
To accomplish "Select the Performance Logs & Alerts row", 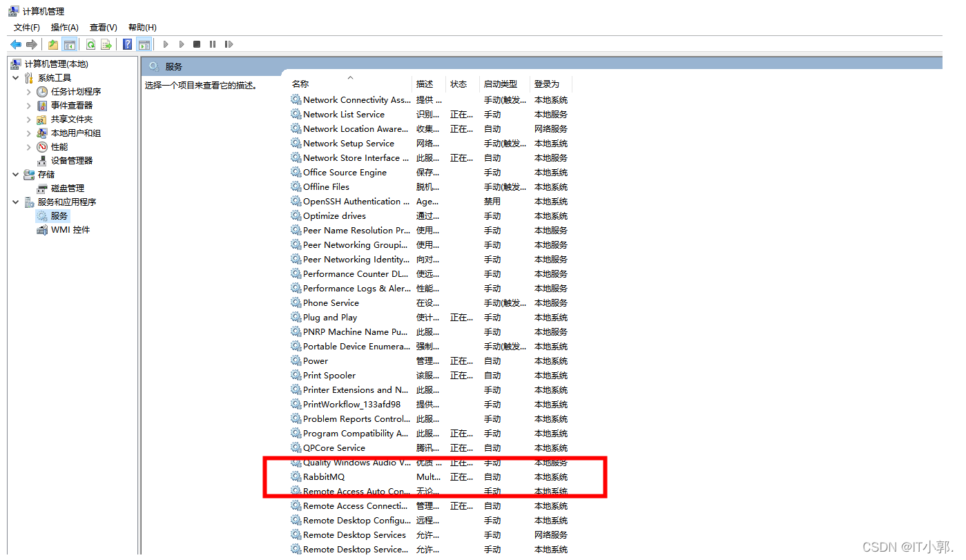I will (x=431, y=289).
